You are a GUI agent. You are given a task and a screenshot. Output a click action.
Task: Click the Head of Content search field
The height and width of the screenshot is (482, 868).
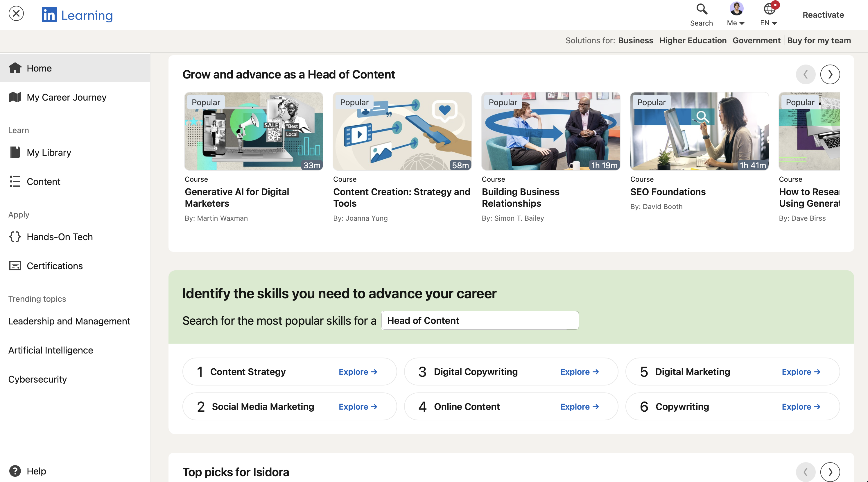click(480, 320)
